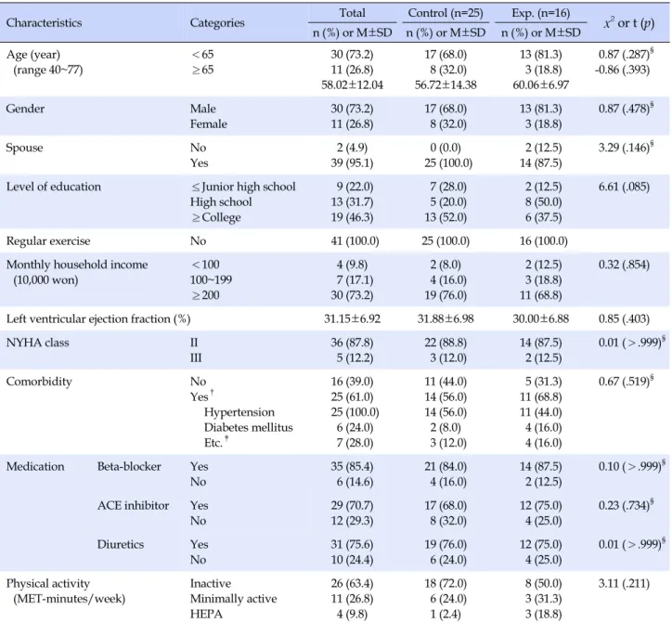Select the '(range 40~77)' text
Image resolution: width=672 pixels, height=623 pixels.
48,70
